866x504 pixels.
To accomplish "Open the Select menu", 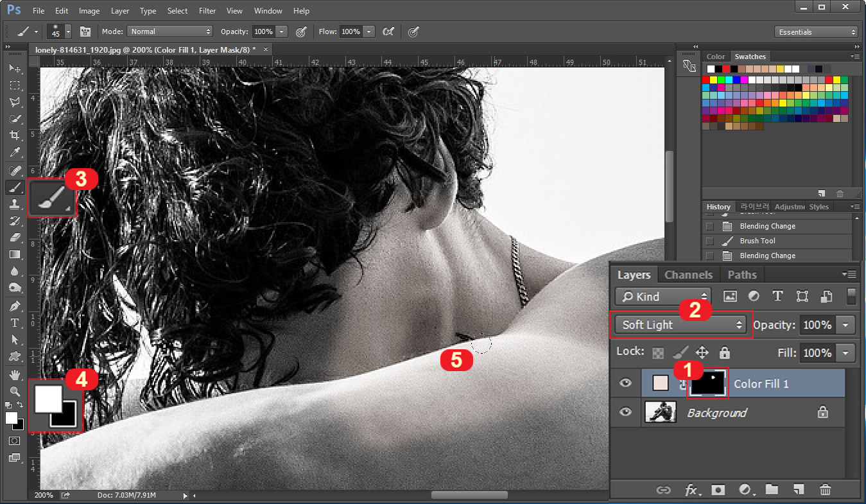I will 177,11.
